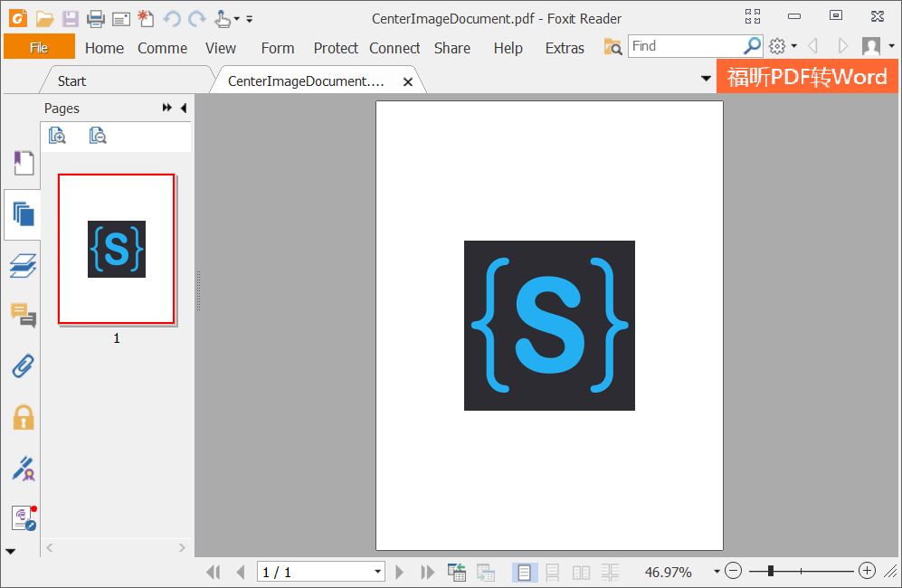
Task: Click the zoom in plus button
Action: (867, 571)
